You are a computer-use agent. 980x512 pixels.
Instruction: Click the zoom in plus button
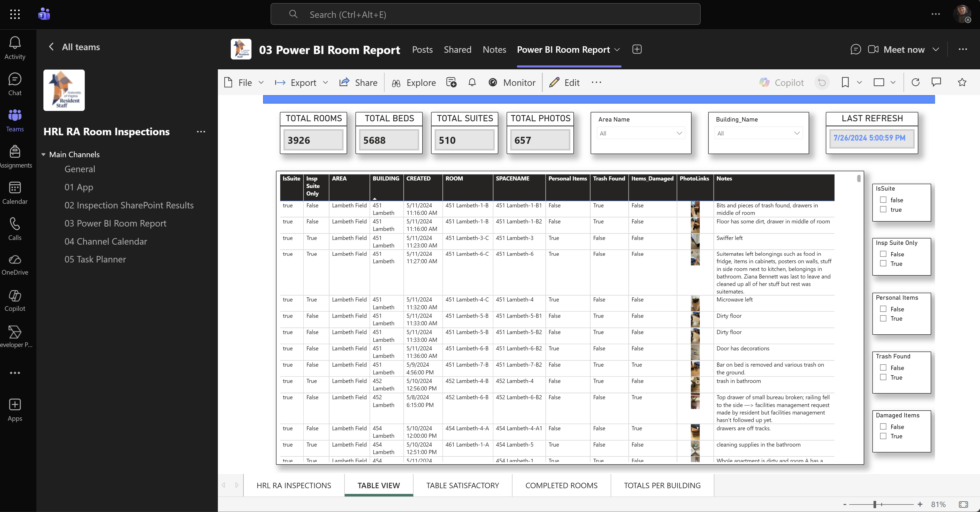point(920,505)
